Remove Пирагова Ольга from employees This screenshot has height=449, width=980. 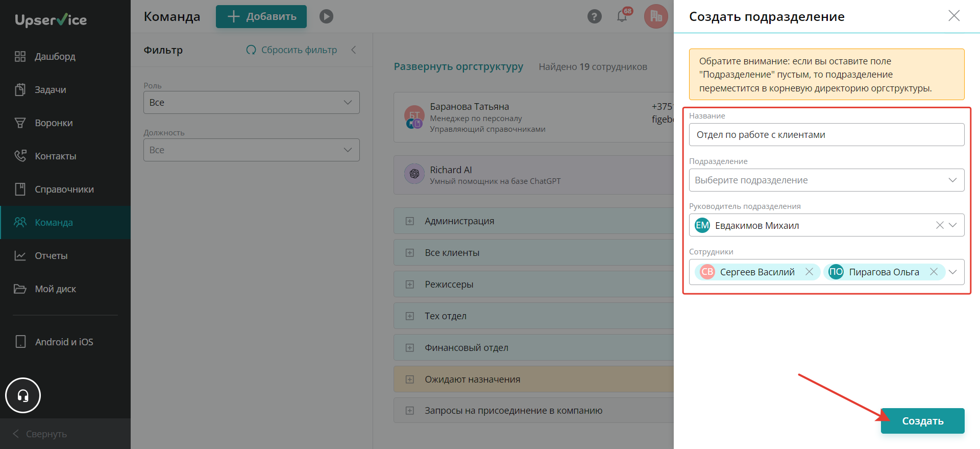click(934, 272)
